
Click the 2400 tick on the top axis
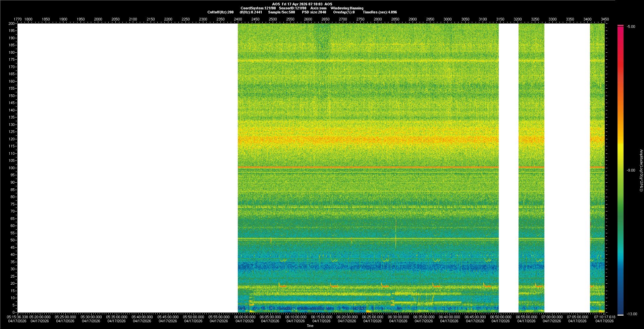tap(238, 19)
